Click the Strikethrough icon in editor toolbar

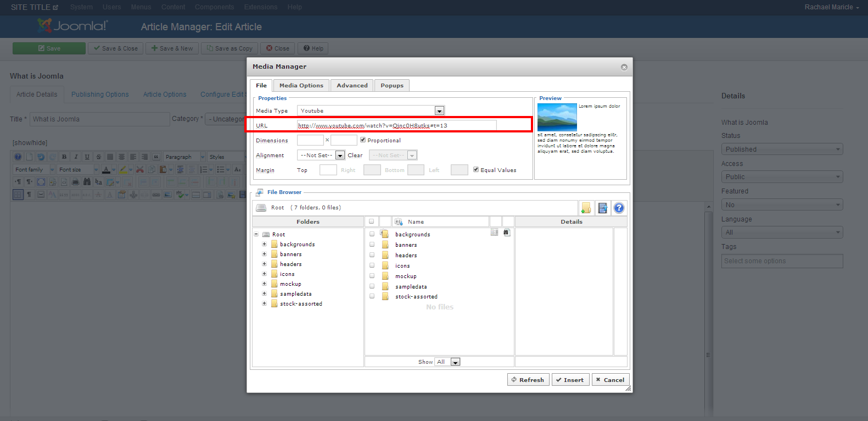(x=99, y=157)
